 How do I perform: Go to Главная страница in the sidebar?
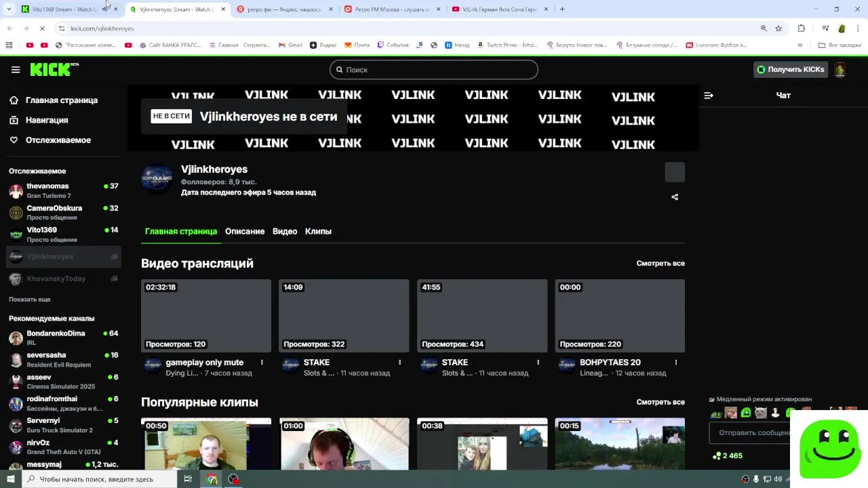click(62, 100)
